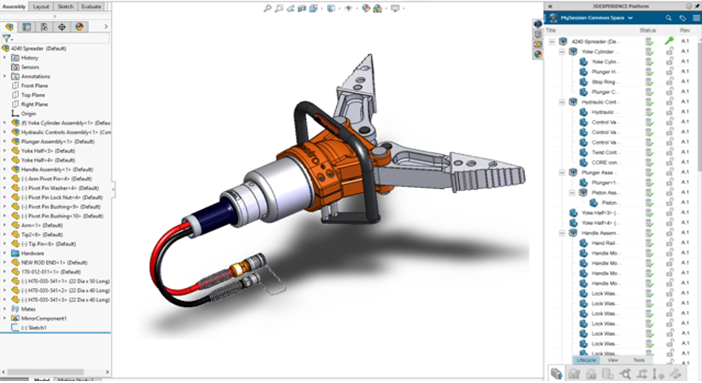The height and width of the screenshot is (383, 702).
Task: Toggle the lock for Hand Rail row
Action: (670, 243)
